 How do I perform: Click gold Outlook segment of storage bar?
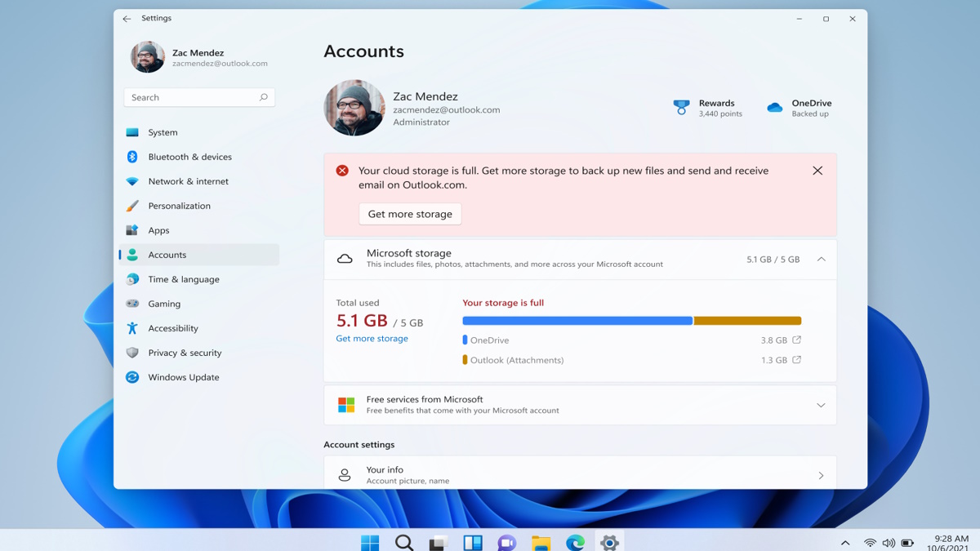(x=747, y=321)
